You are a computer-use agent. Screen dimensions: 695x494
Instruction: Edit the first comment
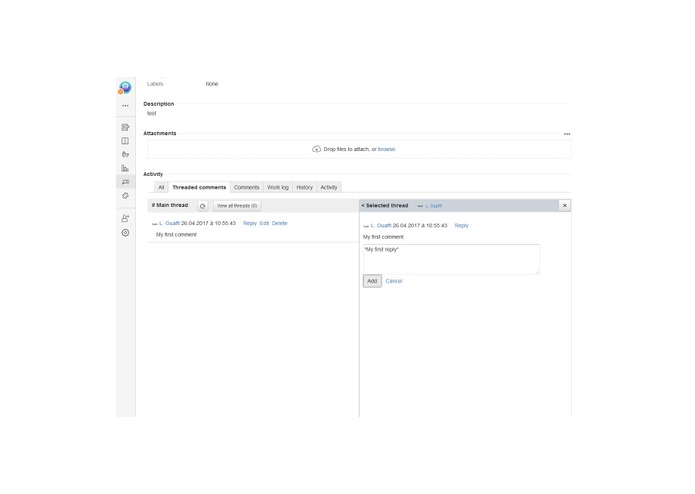tap(264, 223)
